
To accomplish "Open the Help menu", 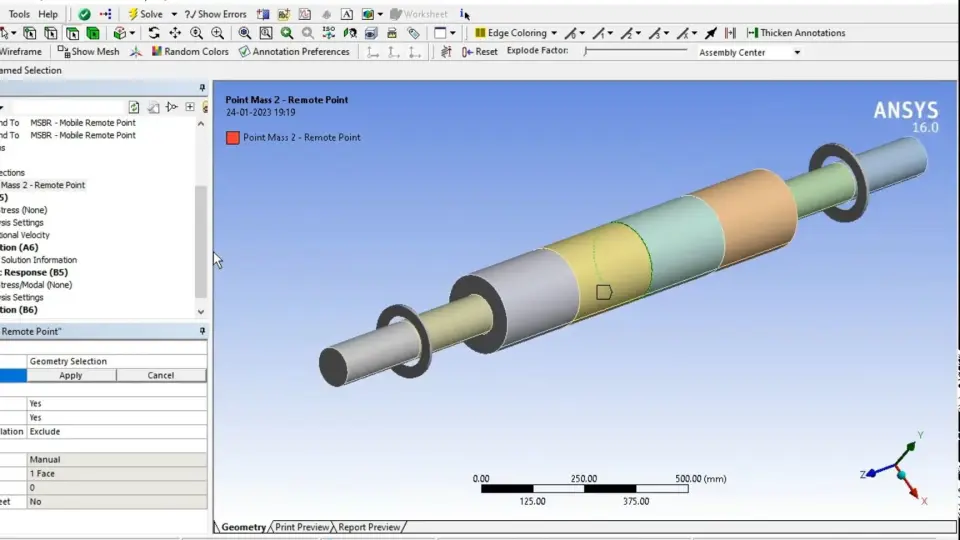I will pyautogui.click(x=48, y=14).
